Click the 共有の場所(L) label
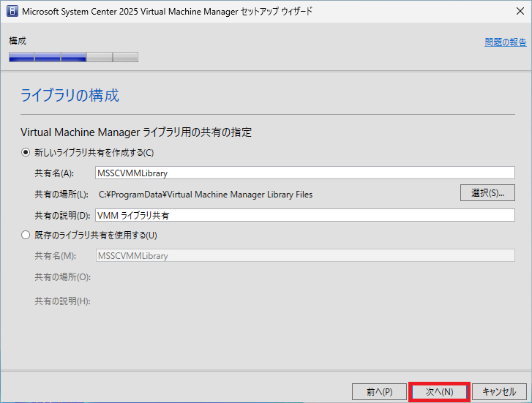 [61, 195]
